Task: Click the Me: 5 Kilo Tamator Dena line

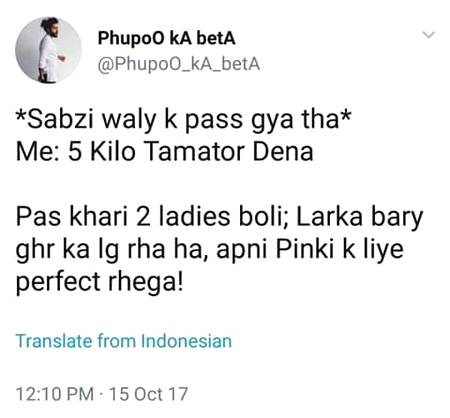Action: pos(165,152)
